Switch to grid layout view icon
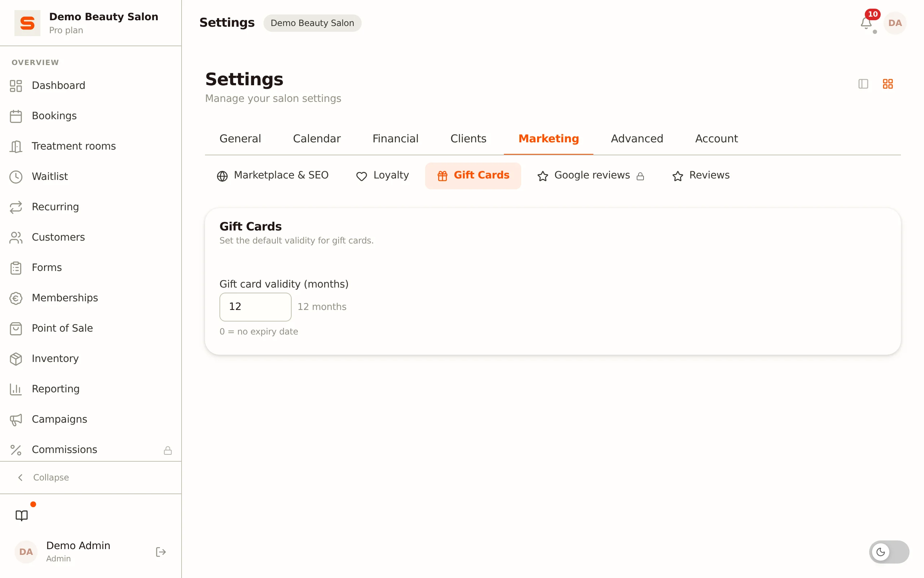Viewport: 924px width, 578px height. pyautogui.click(x=888, y=84)
